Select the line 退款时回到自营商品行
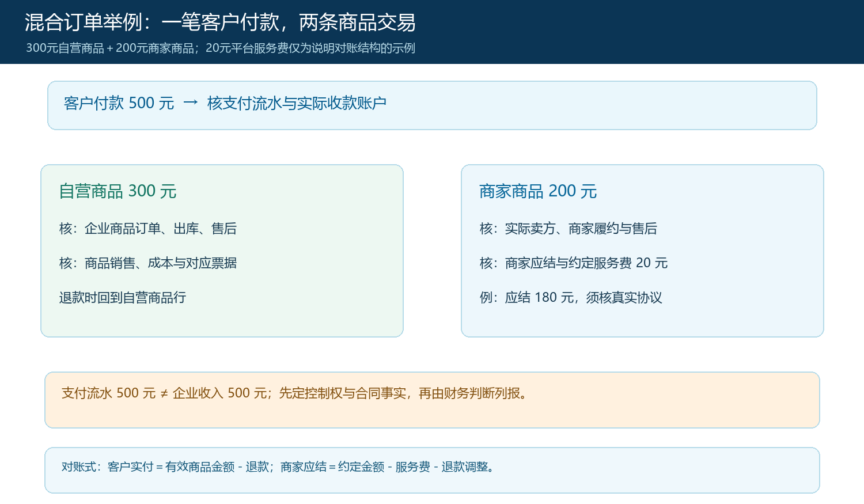864x504 pixels. (123, 298)
